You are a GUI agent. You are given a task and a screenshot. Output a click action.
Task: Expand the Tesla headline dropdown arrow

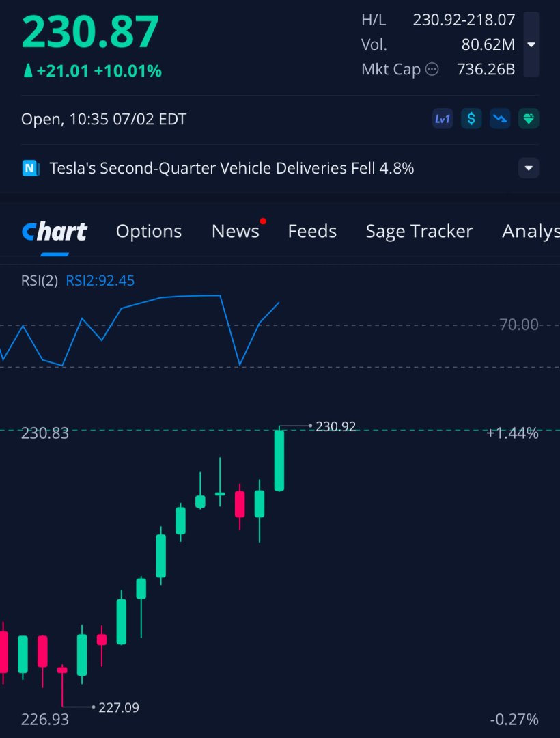tap(529, 168)
